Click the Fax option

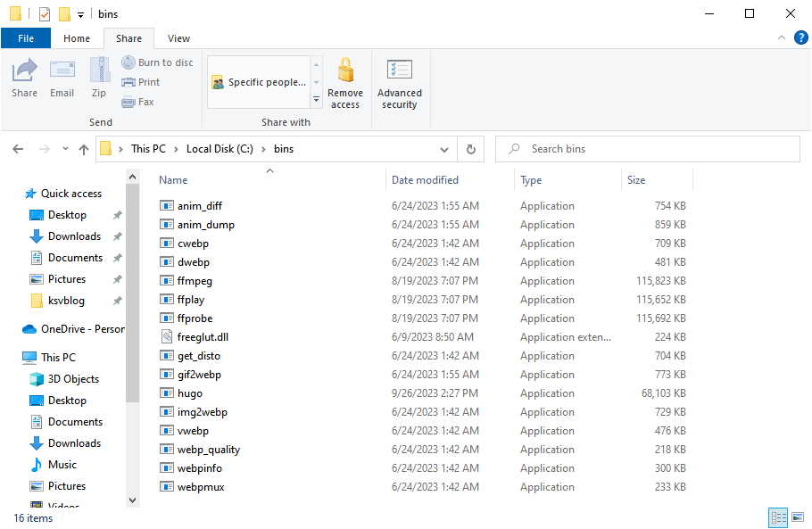tap(137, 102)
